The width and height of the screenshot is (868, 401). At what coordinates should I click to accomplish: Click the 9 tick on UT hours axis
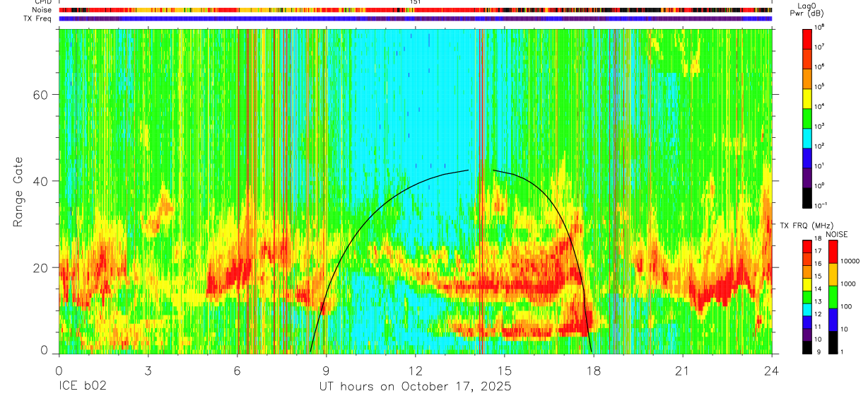[x=326, y=370]
